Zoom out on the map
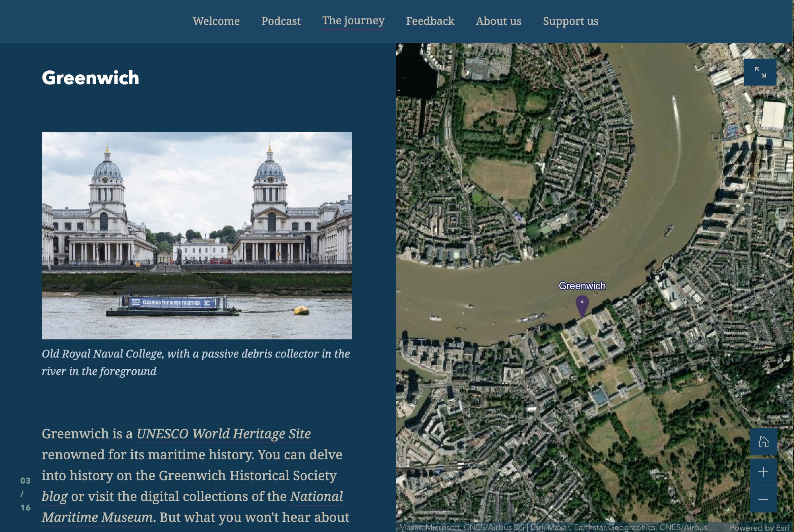This screenshot has width=794, height=532. pyautogui.click(x=763, y=499)
